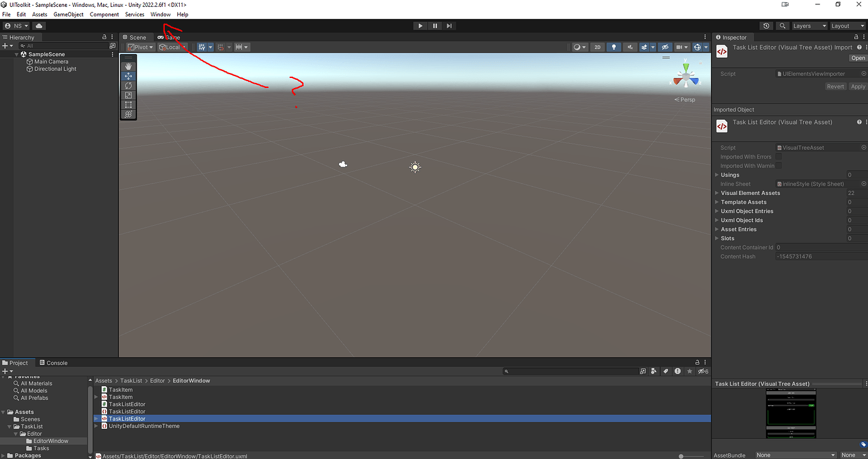Viewport: 868px width, 459px height.
Task: Select the Scale tool
Action: [x=128, y=95]
